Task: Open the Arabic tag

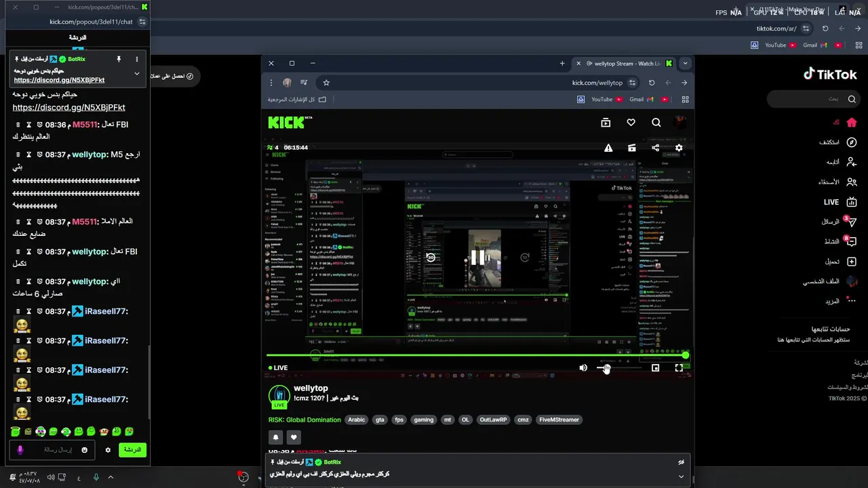Action: click(x=356, y=420)
